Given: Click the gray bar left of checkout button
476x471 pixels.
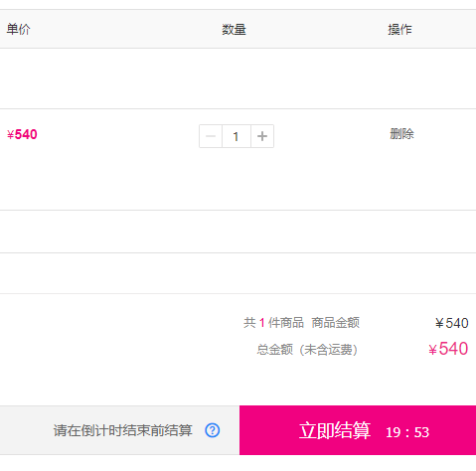Looking at the screenshot, I should click(x=119, y=430).
